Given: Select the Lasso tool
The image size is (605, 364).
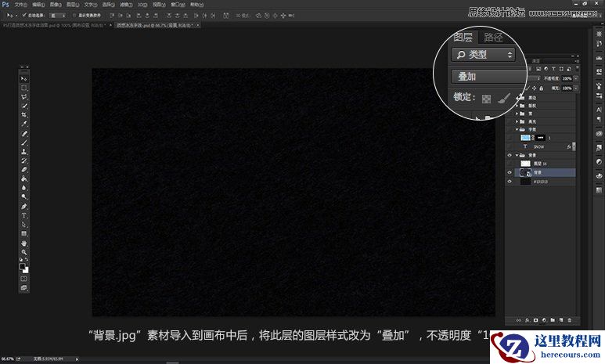Looking at the screenshot, I should click(24, 96).
